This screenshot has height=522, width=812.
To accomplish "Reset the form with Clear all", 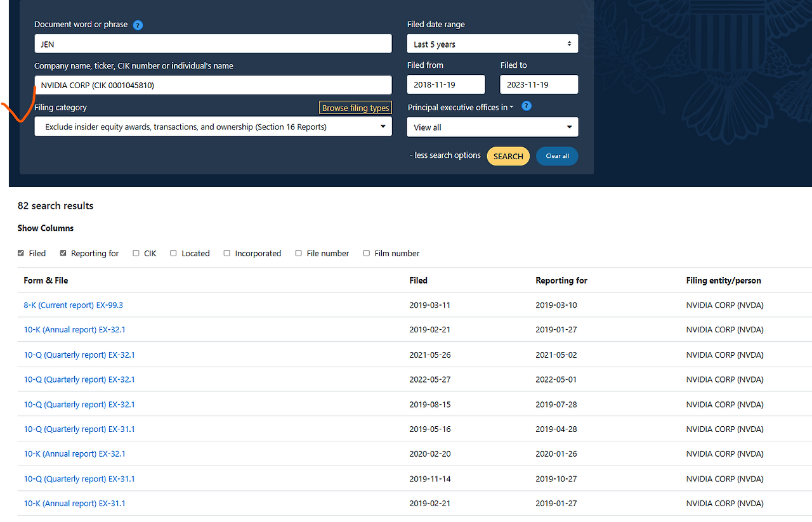I will (x=557, y=156).
